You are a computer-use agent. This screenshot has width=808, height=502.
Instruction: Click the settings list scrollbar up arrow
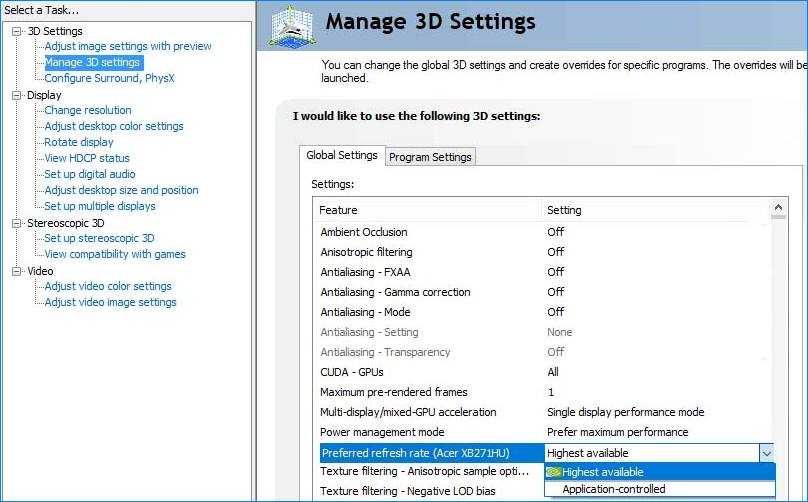(779, 208)
